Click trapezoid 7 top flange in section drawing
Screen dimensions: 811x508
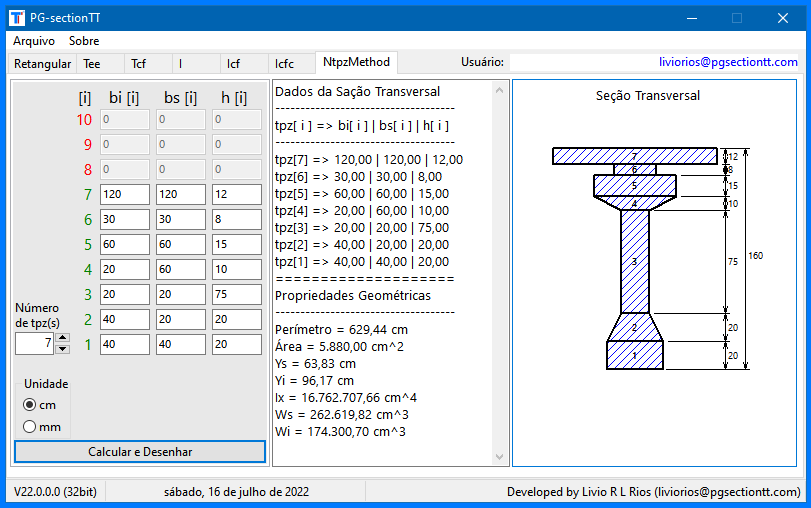(x=635, y=156)
